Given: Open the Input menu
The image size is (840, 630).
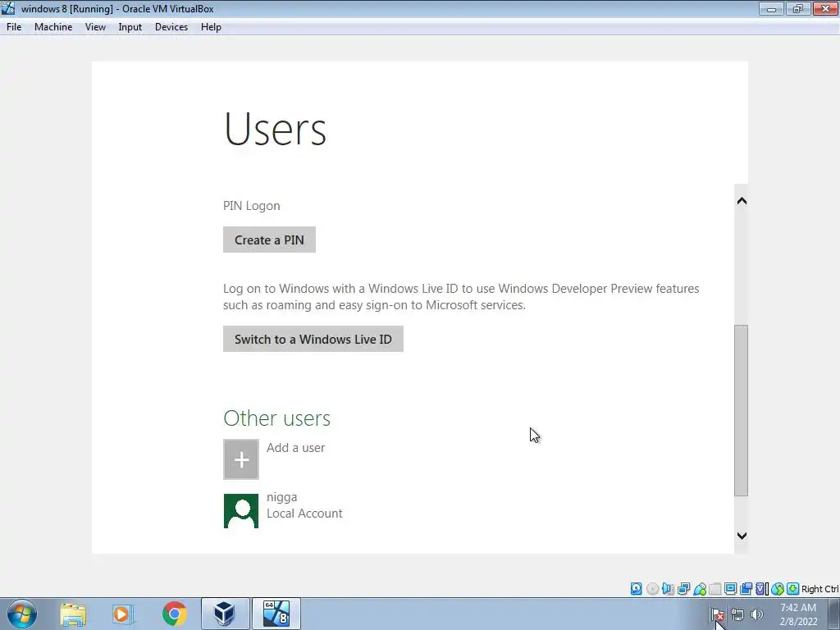Looking at the screenshot, I should point(130,27).
